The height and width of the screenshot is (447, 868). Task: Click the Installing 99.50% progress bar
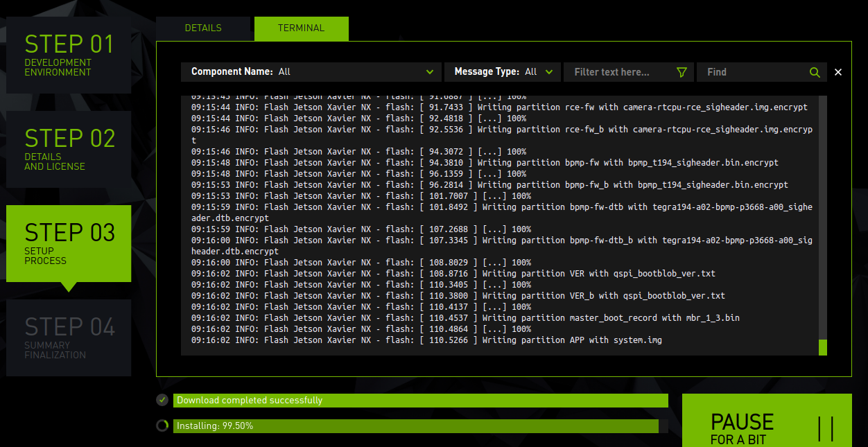tap(421, 426)
